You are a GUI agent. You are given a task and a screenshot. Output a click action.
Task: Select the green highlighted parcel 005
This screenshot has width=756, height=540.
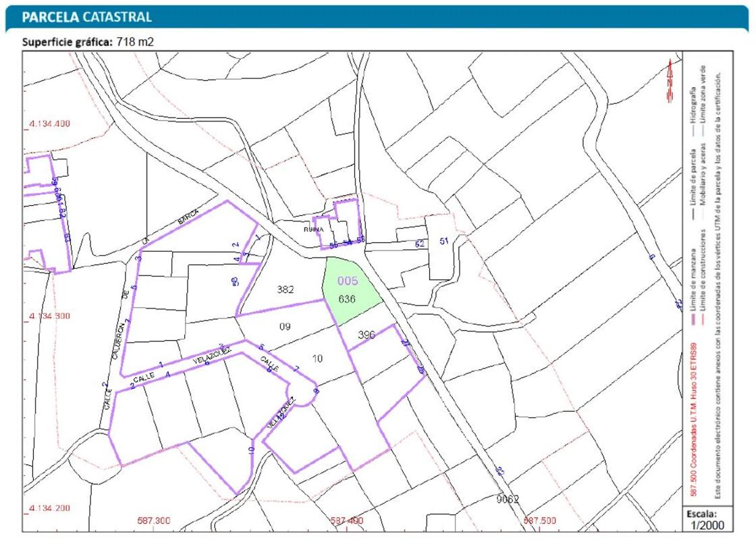click(x=348, y=290)
